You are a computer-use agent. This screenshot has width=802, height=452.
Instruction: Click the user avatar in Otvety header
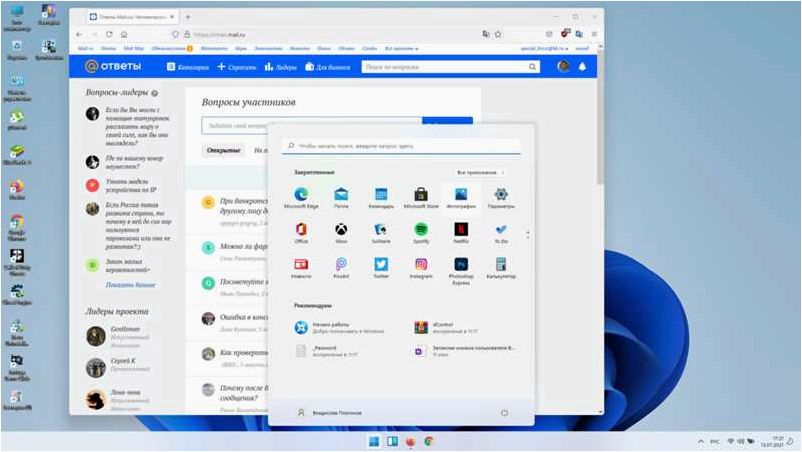pos(563,66)
